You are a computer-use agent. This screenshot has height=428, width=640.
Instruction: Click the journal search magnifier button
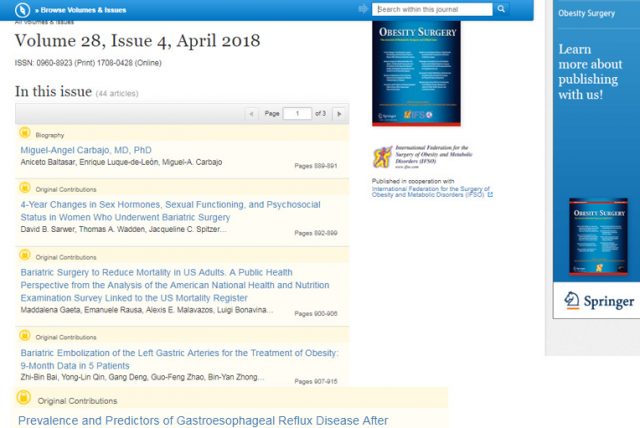tap(502, 9)
